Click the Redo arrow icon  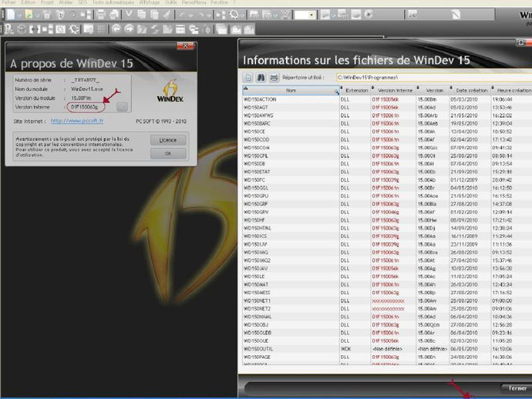pos(201,15)
